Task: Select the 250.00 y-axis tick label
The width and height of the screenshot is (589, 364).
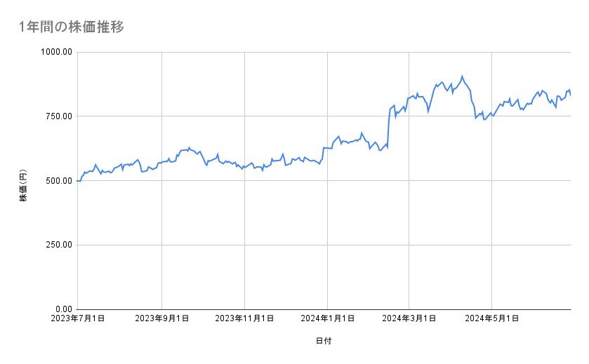Action: (60, 245)
